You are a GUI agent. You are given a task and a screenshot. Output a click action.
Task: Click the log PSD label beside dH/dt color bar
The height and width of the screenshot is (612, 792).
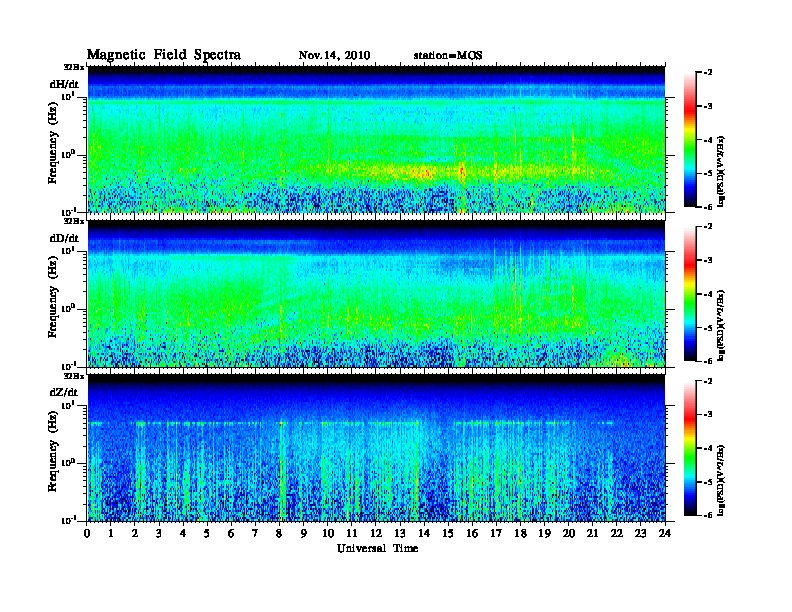[x=721, y=171]
